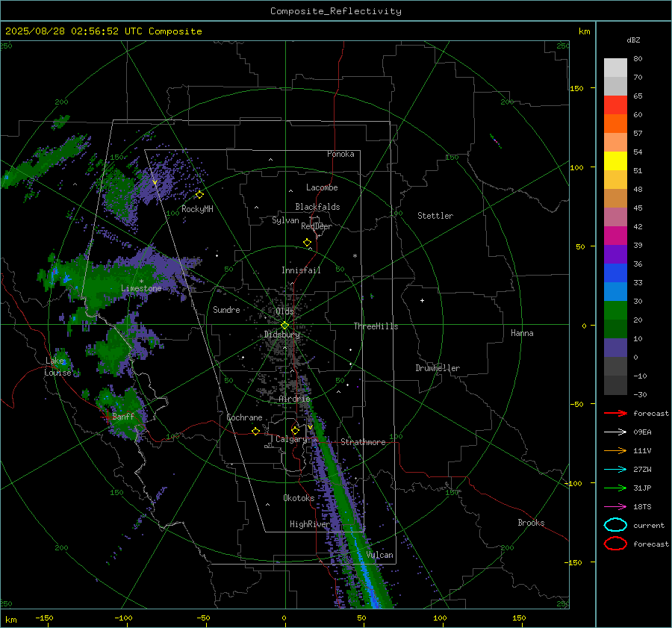Image resolution: width=672 pixels, height=628 pixels.
Task: Click the Okotoks label
Action: click(299, 498)
